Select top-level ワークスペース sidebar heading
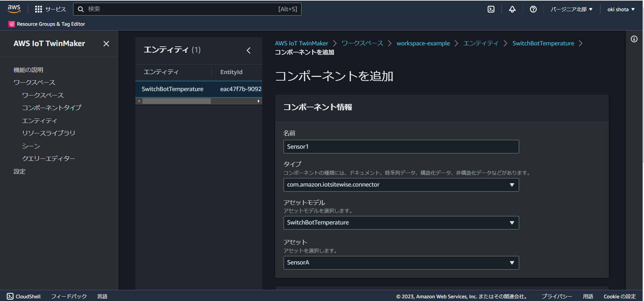 (x=34, y=83)
